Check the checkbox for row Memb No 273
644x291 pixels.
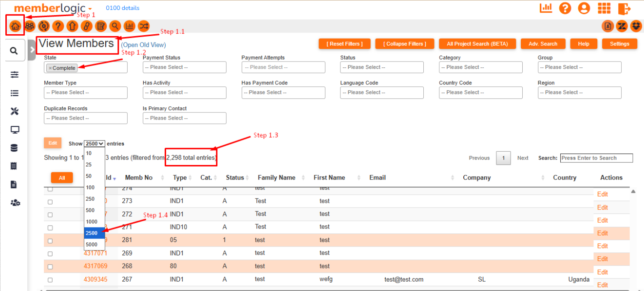click(x=50, y=202)
